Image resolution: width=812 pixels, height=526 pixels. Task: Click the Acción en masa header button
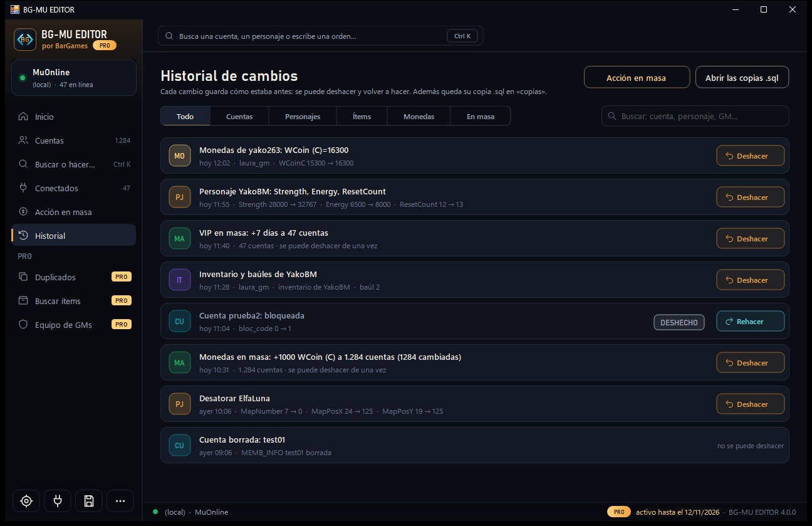(637, 78)
